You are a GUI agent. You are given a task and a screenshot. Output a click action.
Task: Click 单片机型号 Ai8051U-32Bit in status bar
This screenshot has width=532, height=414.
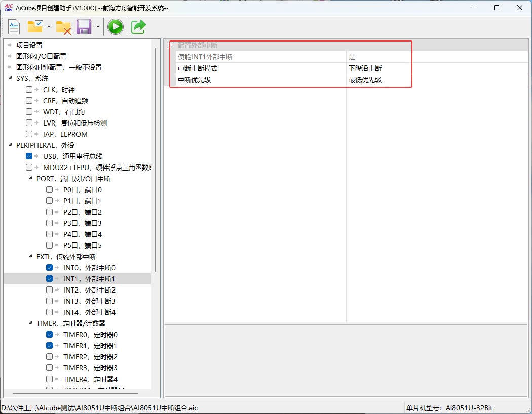click(449, 408)
